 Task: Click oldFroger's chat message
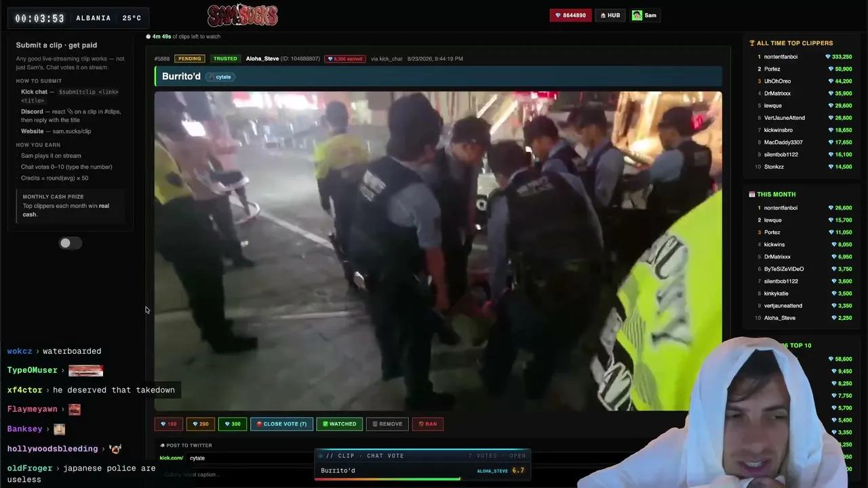pos(81,474)
